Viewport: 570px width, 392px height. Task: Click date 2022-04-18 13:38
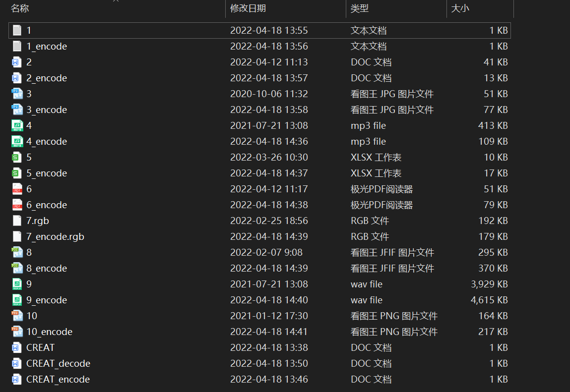(269, 347)
